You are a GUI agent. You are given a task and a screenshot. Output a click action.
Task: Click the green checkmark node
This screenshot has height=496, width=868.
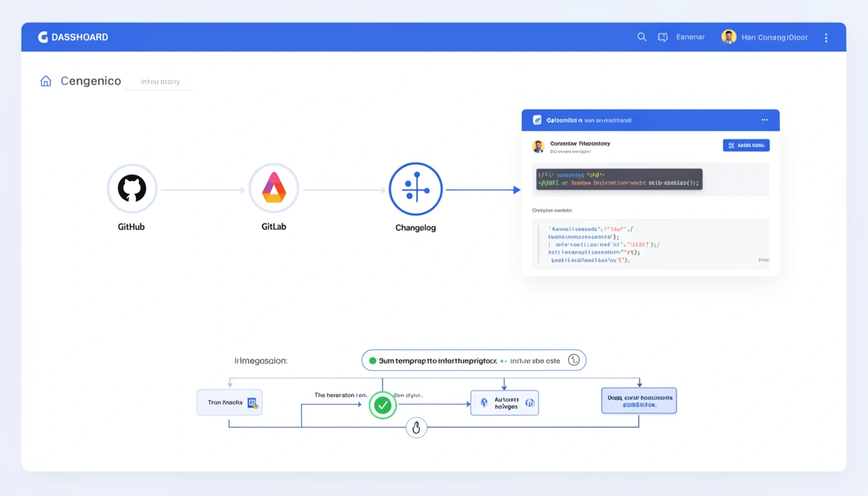pos(383,405)
